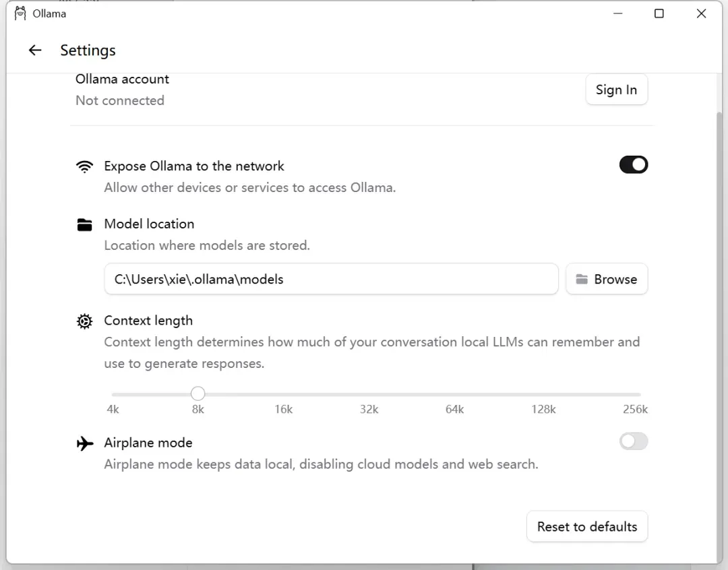Click the 8k context length label

(x=198, y=409)
